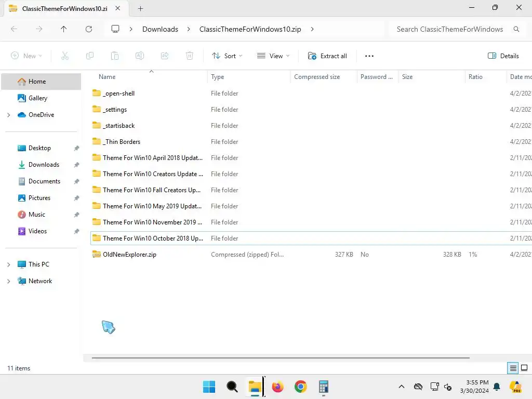Switch to large icons view layout

pos(524,368)
